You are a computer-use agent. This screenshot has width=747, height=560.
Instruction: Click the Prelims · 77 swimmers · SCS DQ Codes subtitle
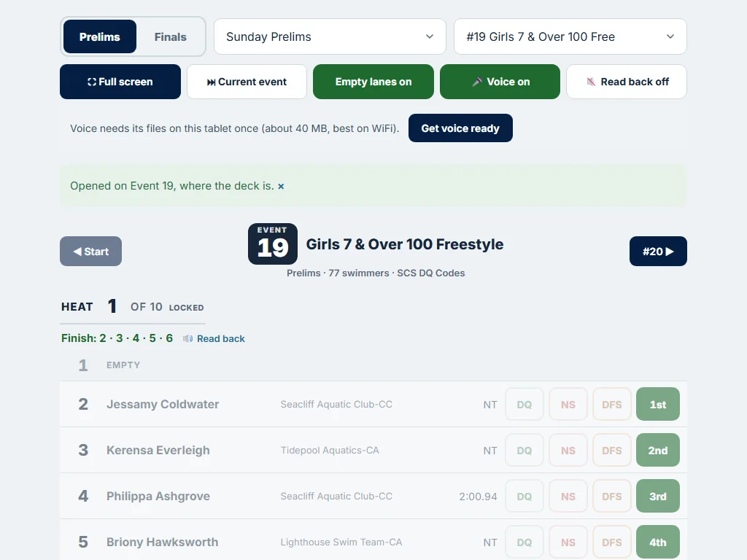pyautogui.click(x=376, y=273)
